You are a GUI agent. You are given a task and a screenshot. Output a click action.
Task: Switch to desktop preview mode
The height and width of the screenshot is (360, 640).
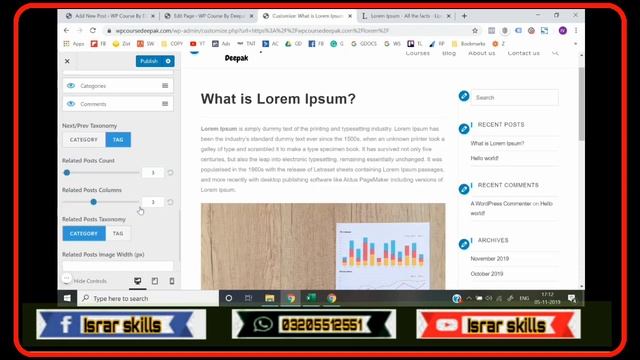coord(138,281)
